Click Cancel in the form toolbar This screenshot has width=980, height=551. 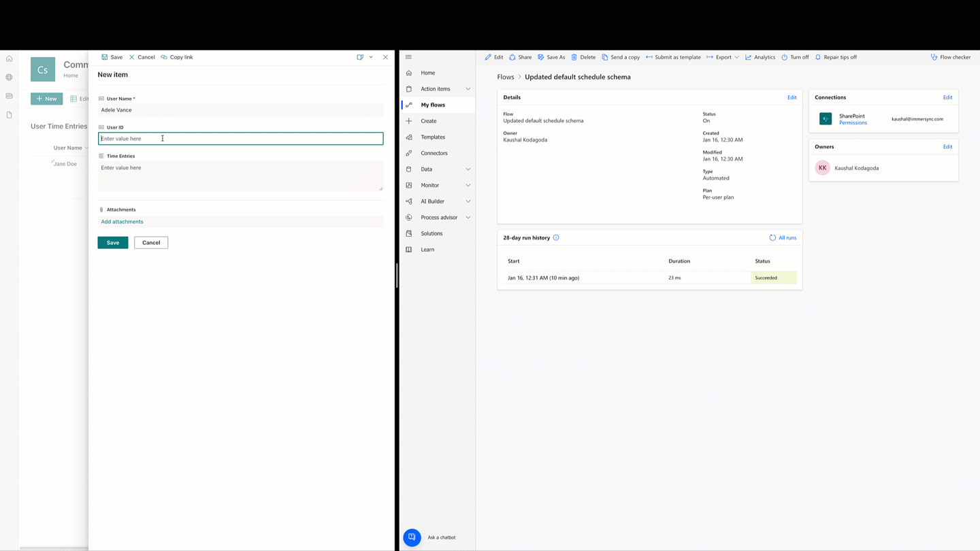click(142, 57)
